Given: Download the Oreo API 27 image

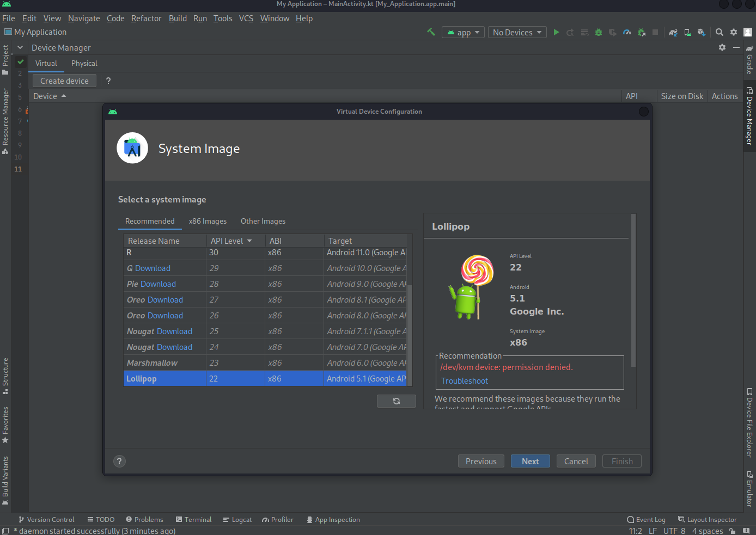Looking at the screenshot, I should tap(165, 300).
